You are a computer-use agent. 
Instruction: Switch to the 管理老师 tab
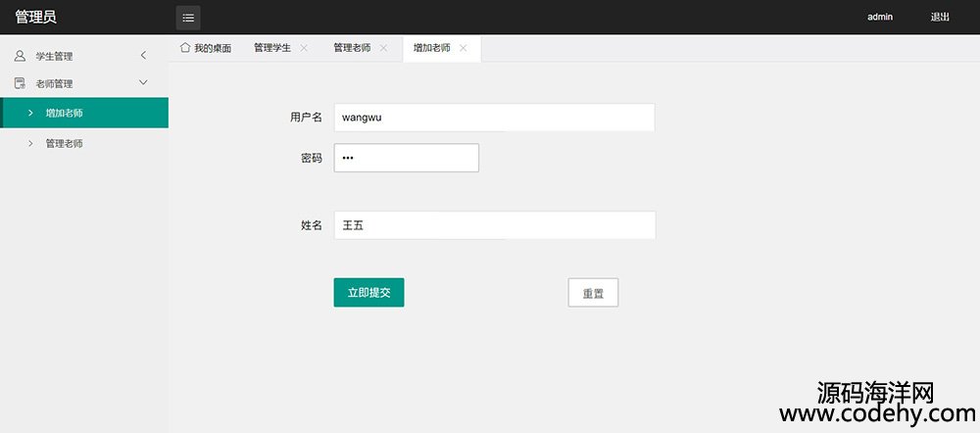[x=352, y=48]
